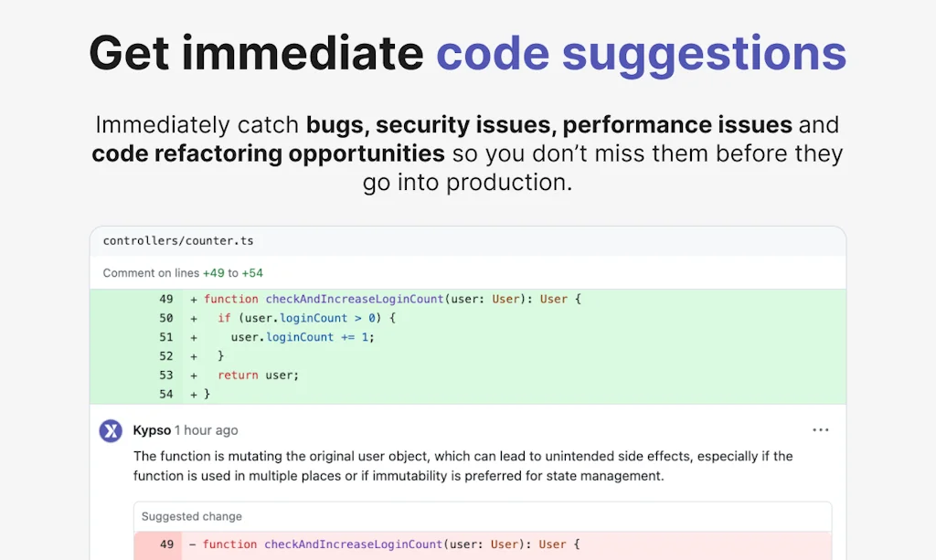Select line number 51 in the diff
Viewport: 936px width, 560px height.
tap(165, 337)
